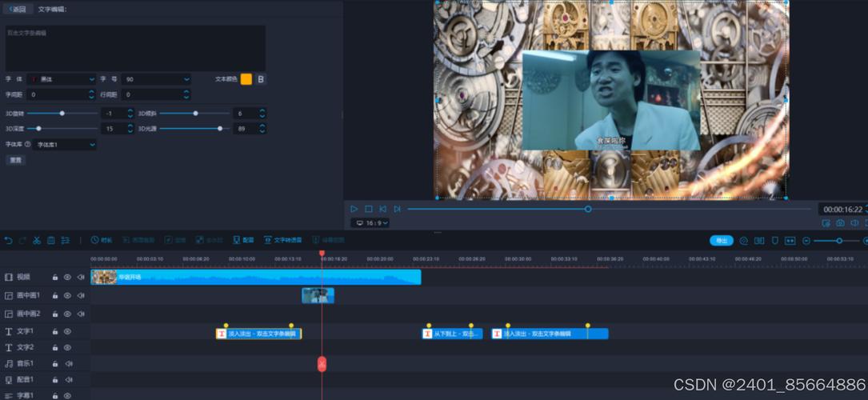Mute the 音乐1 track audio

[x=69, y=363]
